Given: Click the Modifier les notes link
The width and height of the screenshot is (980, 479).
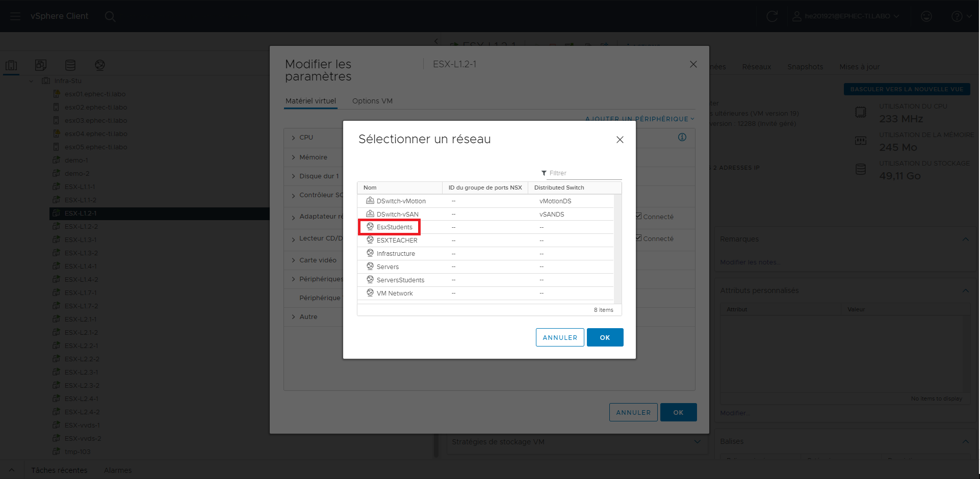Looking at the screenshot, I should (x=750, y=262).
